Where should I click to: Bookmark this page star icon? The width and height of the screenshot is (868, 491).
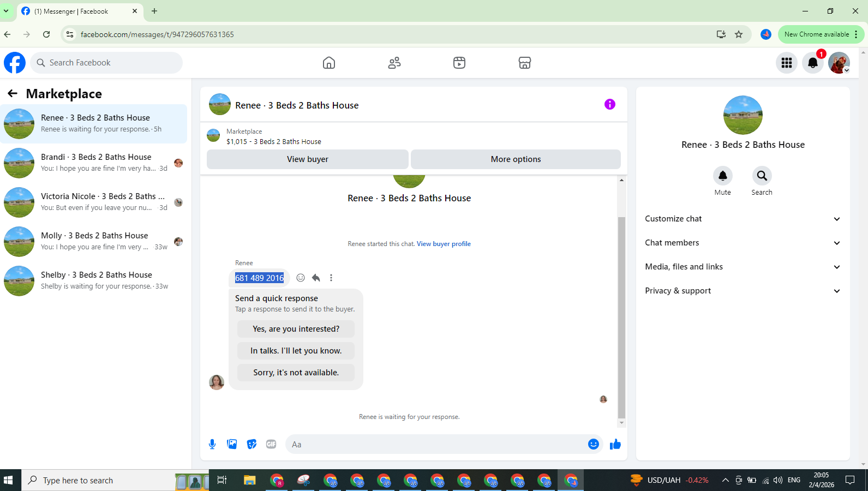[739, 34]
